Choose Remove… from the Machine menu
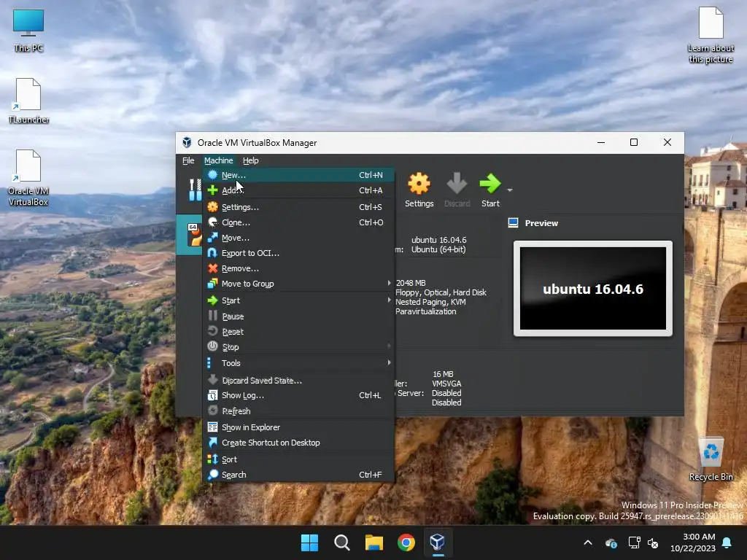747x560 pixels. coord(298,268)
